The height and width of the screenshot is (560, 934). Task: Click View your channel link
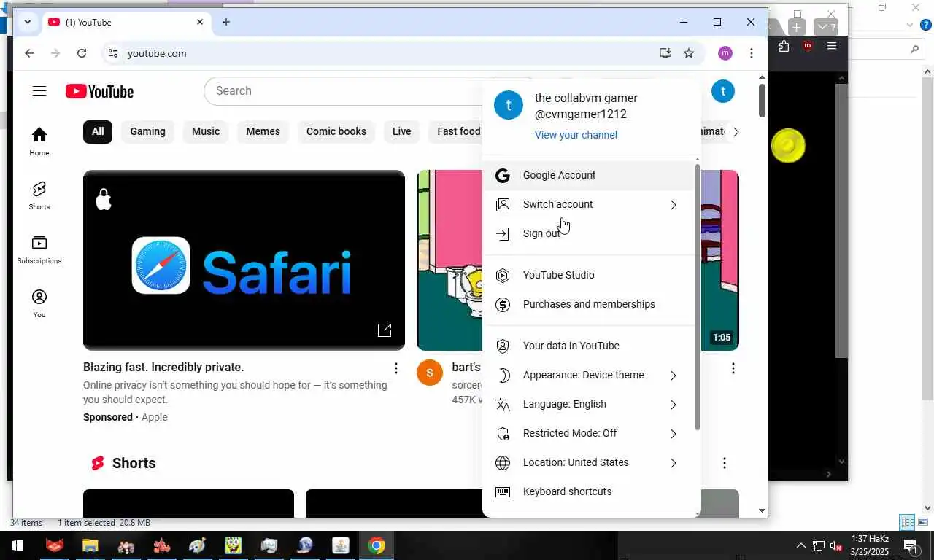576,135
